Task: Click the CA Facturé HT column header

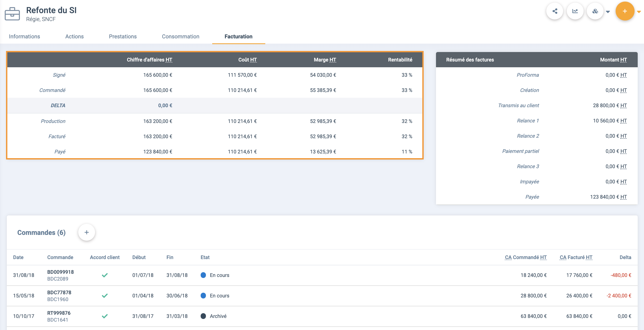Action: [576, 257]
